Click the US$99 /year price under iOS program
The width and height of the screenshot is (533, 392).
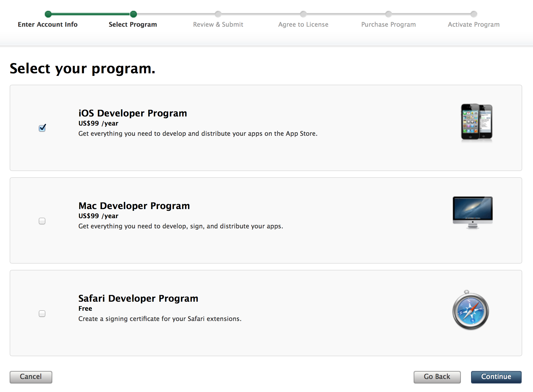click(98, 123)
